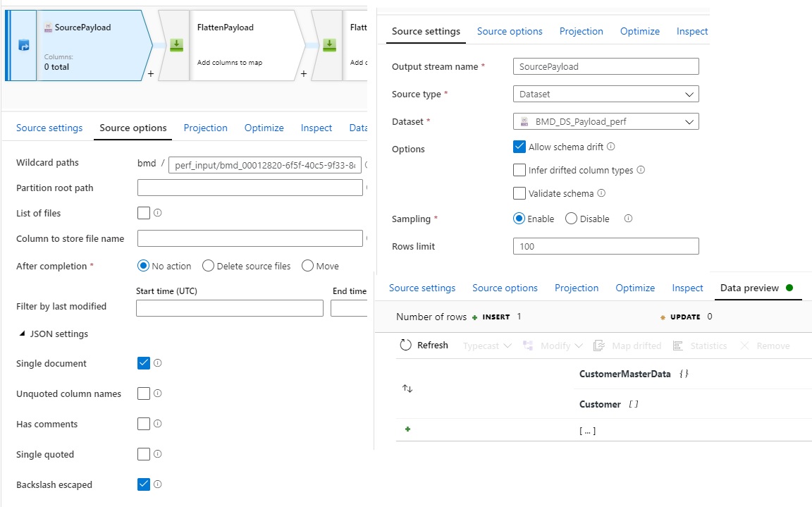812x507 pixels.
Task: Click the sort arrows icon in preview
Action: [x=407, y=389]
